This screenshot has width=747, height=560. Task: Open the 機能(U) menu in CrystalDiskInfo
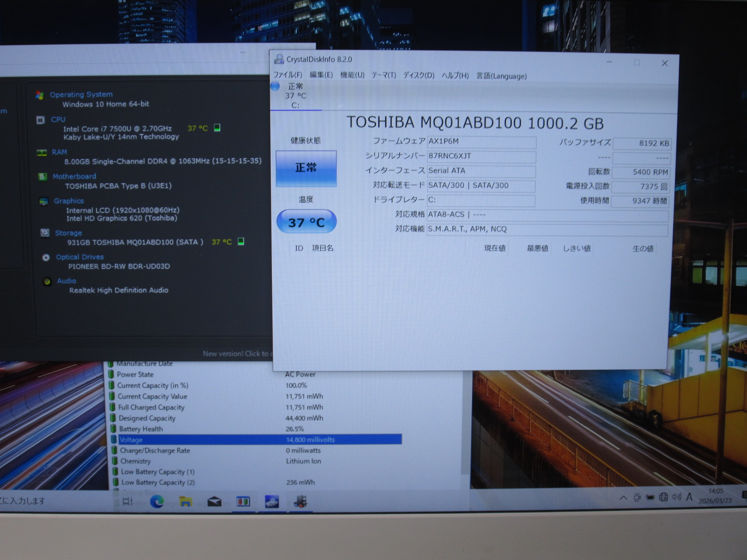(352, 75)
